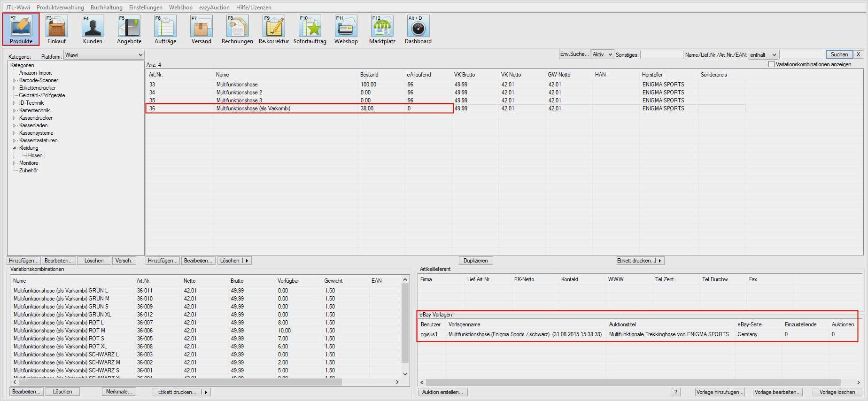The width and height of the screenshot is (868, 401).
Task: Collapse the Kleidung category node
Action: point(14,148)
